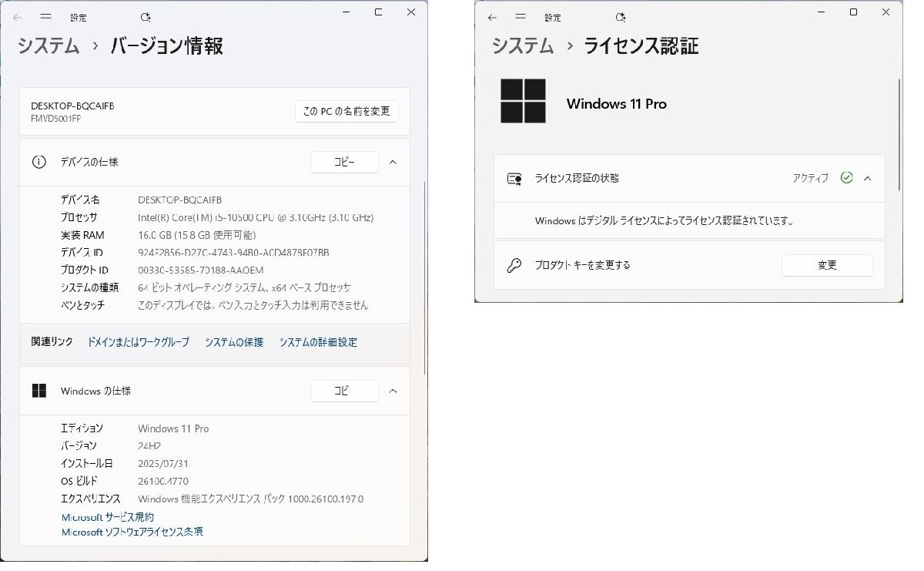Open ドメインまたはワークグループ link
This screenshot has height=571, width=924.
(x=138, y=342)
